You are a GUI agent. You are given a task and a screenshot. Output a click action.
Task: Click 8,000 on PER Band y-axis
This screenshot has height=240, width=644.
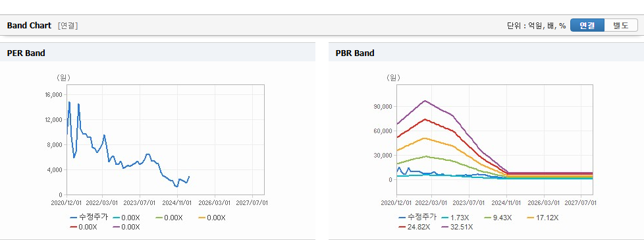coord(55,144)
